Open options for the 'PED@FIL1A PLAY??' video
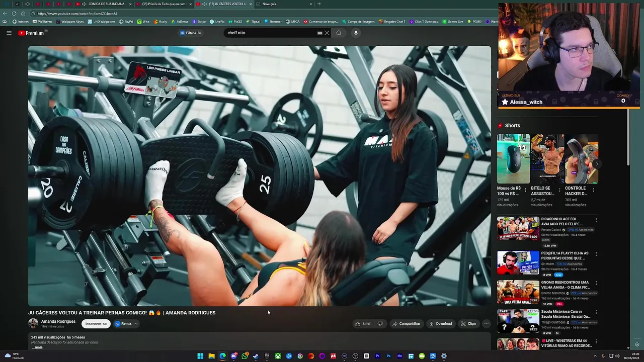The width and height of the screenshot is (644, 362). pos(596,254)
